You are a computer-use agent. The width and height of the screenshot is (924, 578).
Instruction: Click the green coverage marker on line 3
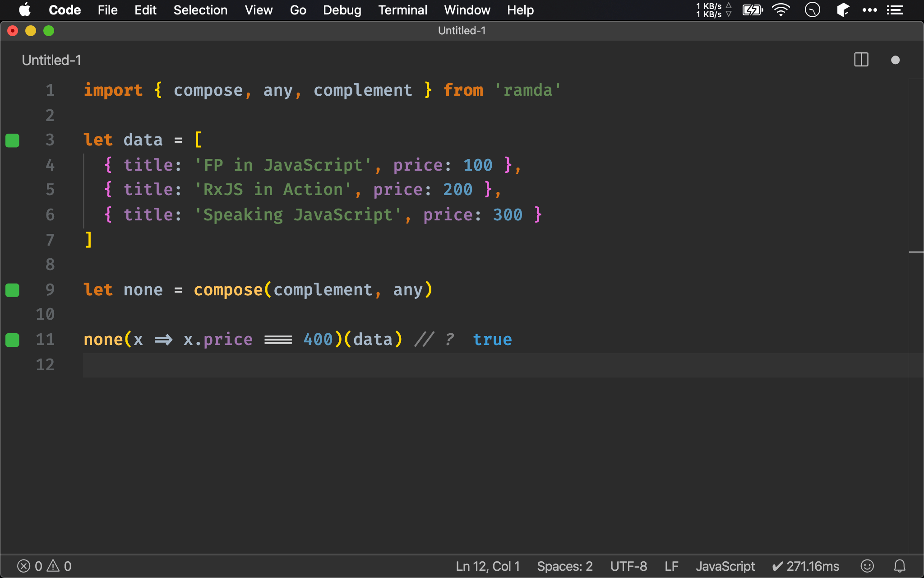pyautogui.click(x=12, y=140)
